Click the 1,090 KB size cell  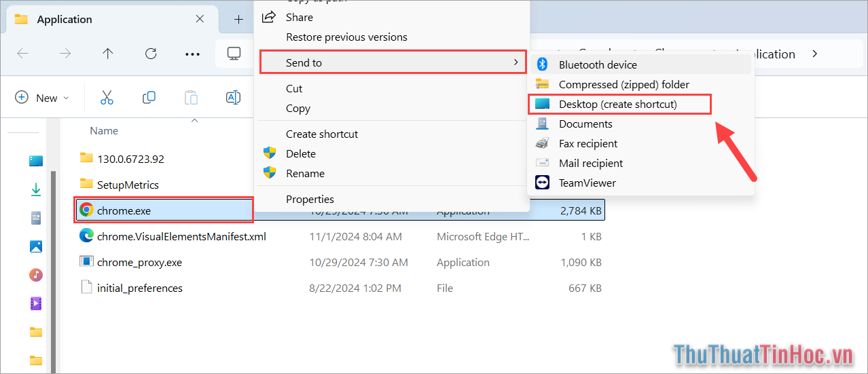tap(581, 262)
